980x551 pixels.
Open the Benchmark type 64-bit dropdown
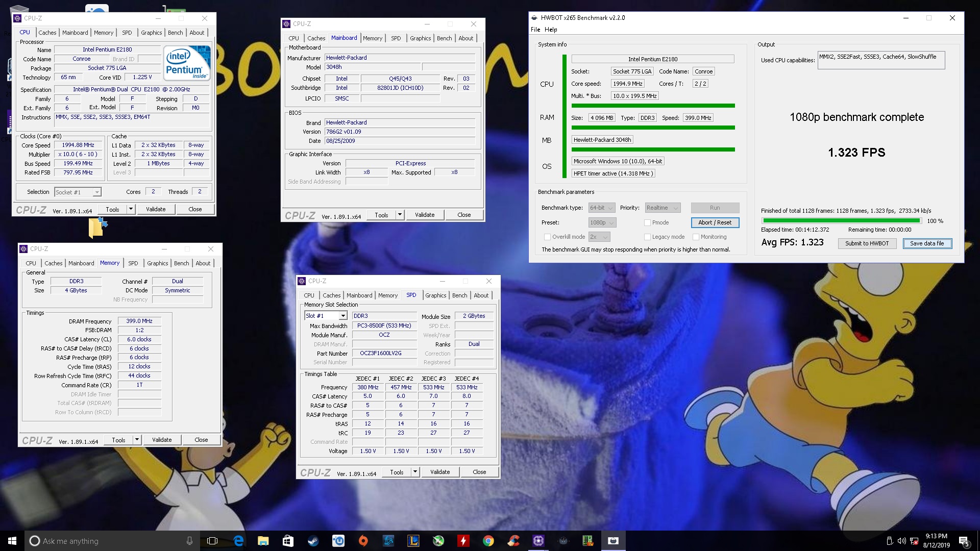(x=602, y=208)
